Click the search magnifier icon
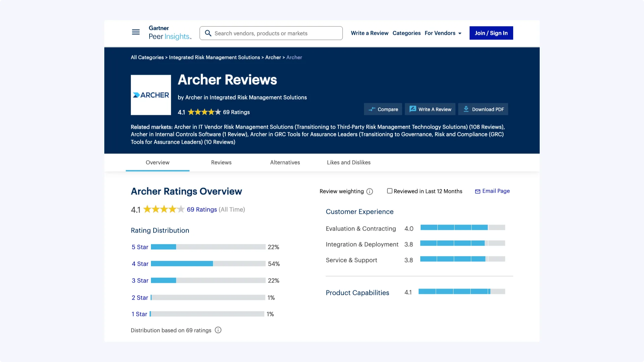Image resolution: width=644 pixels, height=362 pixels. point(208,33)
